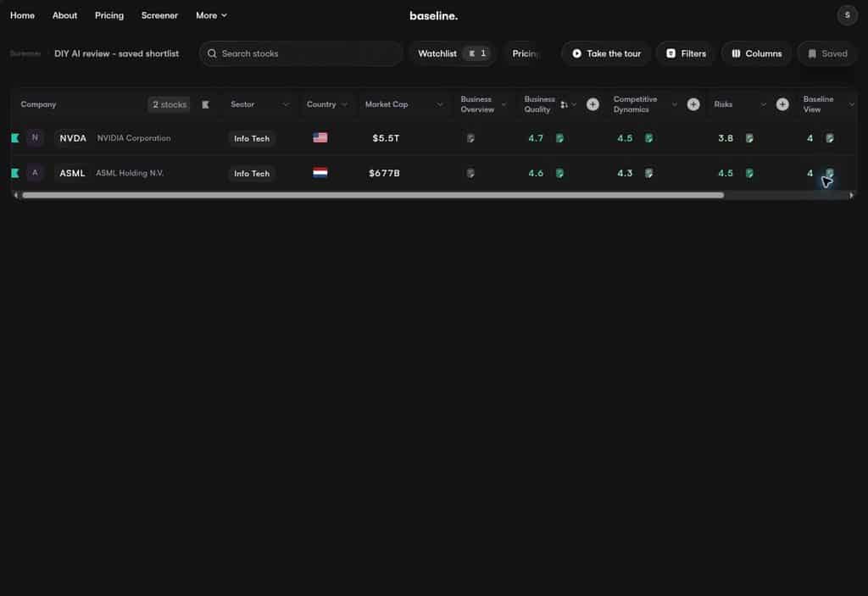Toggle the Saved screener button
This screenshot has width=868, height=596.
827,53
